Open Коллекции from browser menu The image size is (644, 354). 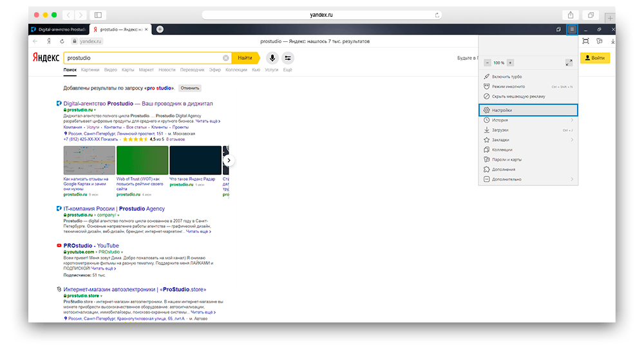[528, 150]
